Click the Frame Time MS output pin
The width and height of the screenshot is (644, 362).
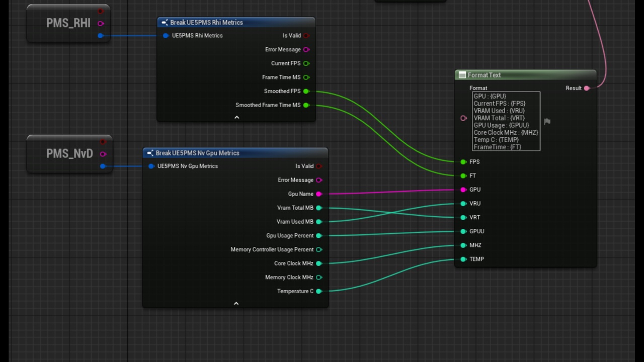306,77
